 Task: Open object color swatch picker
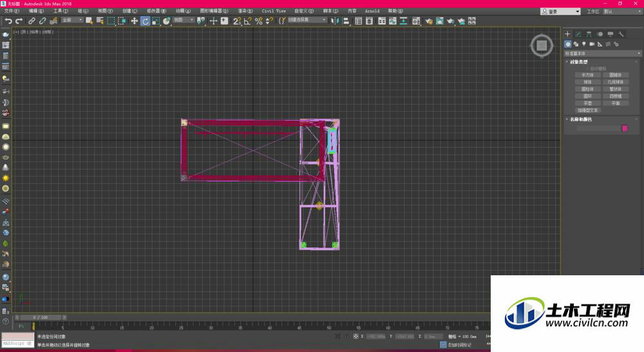pos(625,128)
